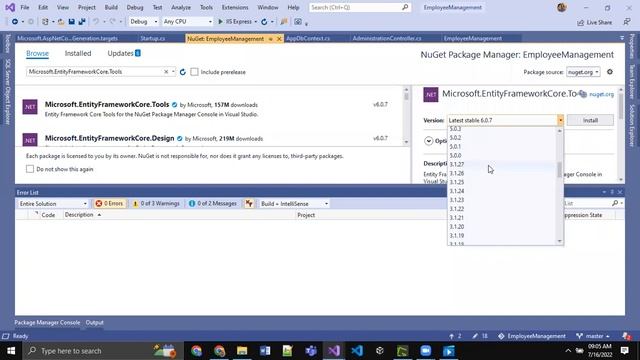640x360 pixels.
Task: Click the browser refresh toolbar icon
Action: point(264,22)
